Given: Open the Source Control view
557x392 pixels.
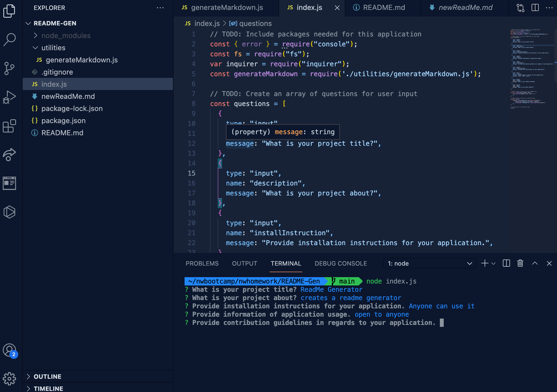Looking at the screenshot, I should pos(10,68).
